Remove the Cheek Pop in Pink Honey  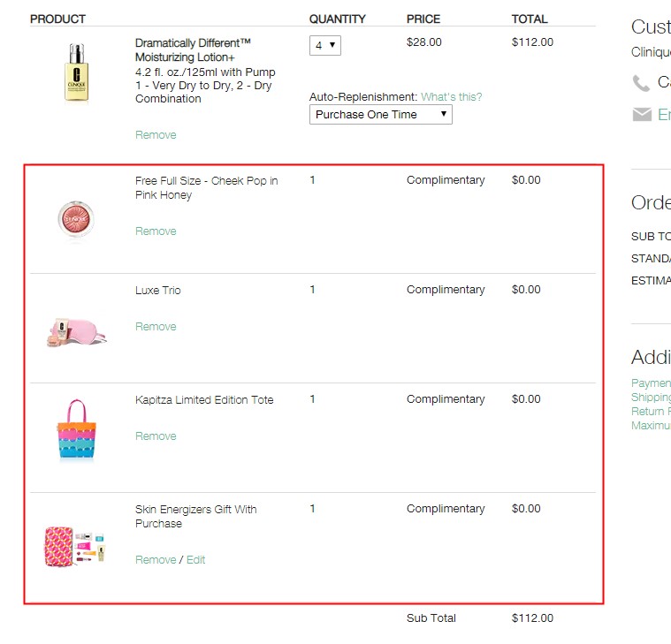[x=156, y=231]
